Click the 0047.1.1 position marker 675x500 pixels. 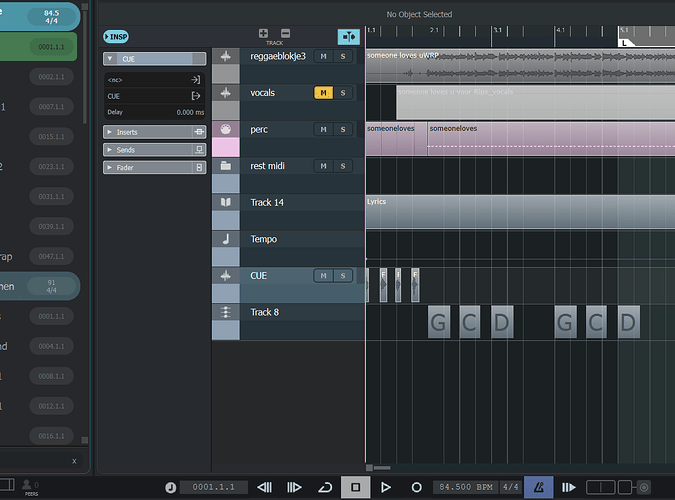51,257
